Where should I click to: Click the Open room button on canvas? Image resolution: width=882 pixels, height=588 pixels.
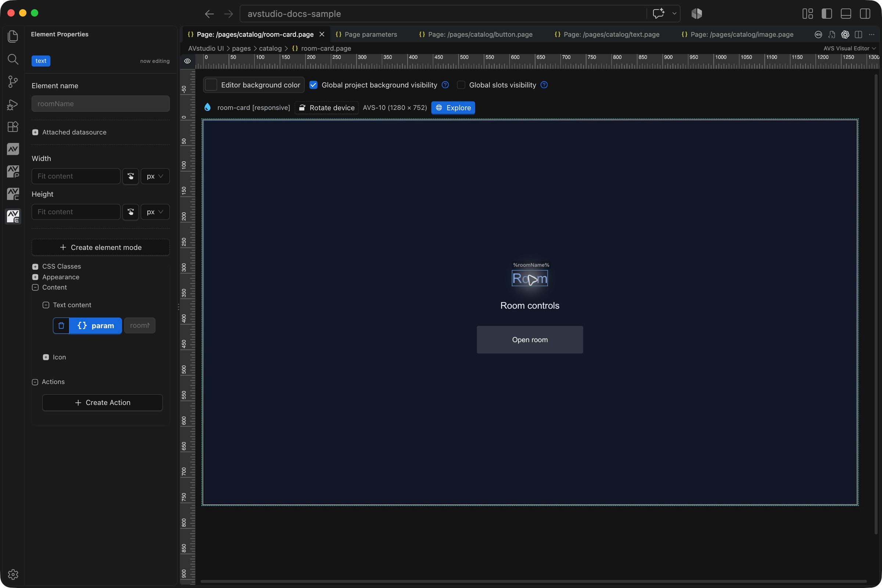click(x=530, y=339)
